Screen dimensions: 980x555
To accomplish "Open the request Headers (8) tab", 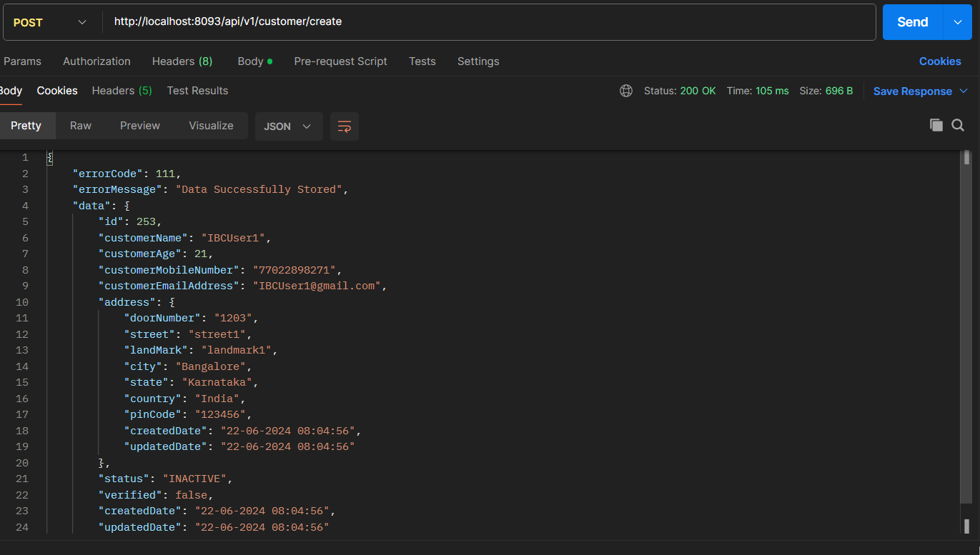I will [182, 61].
